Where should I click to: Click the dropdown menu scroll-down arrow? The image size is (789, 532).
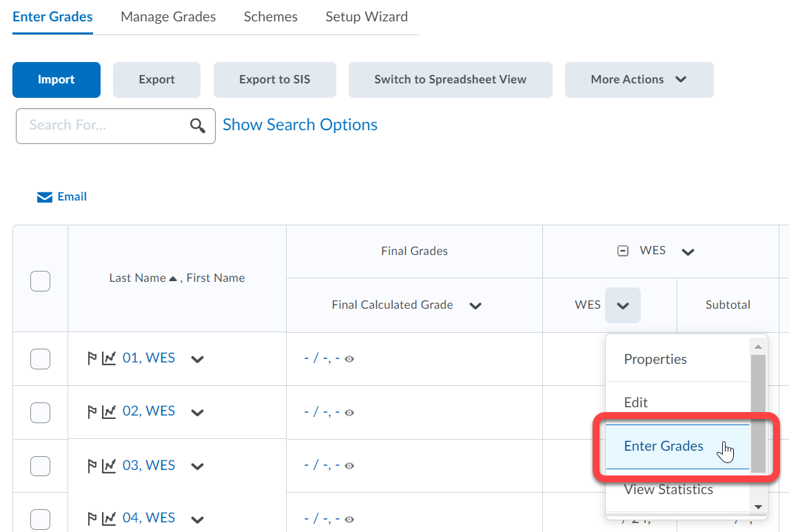pyautogui.click(x=758, y=507)
